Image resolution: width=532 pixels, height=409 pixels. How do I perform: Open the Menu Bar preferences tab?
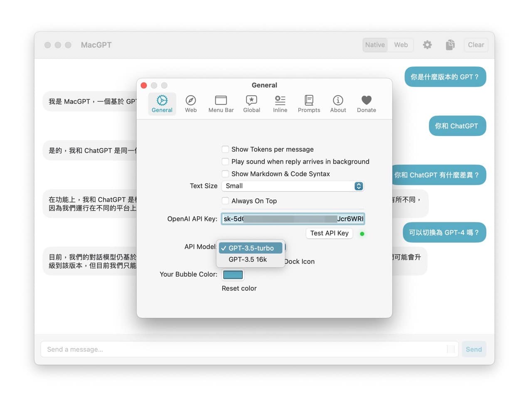coord(221,104)
